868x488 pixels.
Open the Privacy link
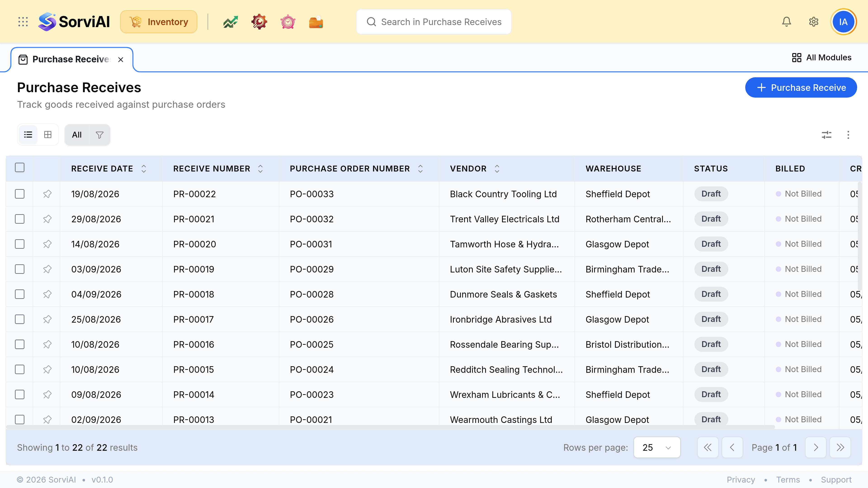[741, 480]
